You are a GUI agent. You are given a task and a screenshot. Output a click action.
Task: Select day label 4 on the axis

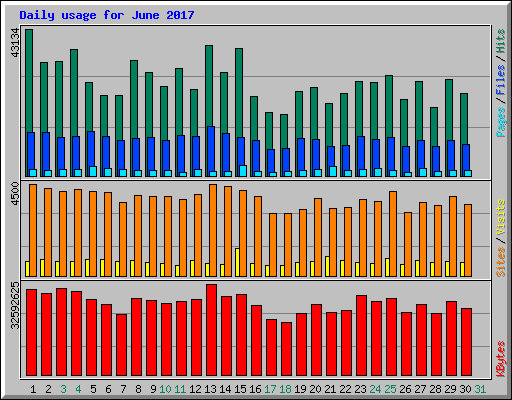pos(78,389)
